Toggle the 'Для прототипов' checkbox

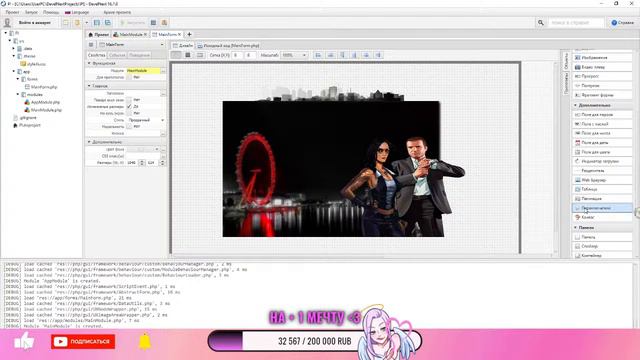pos(129,77)
